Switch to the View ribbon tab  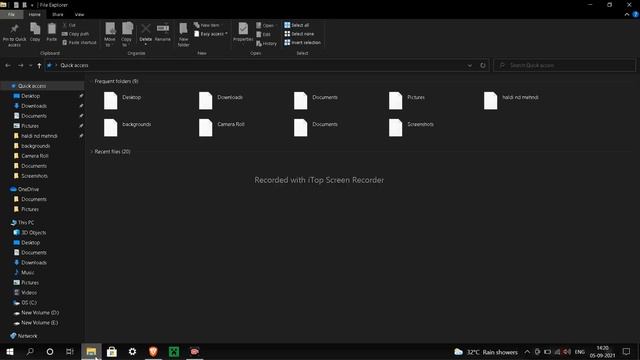tap(79, 14)
